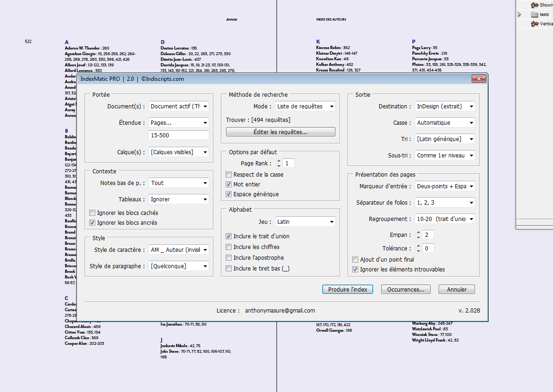Close the IndexMatic PRO dialog

tap(479, 79)
